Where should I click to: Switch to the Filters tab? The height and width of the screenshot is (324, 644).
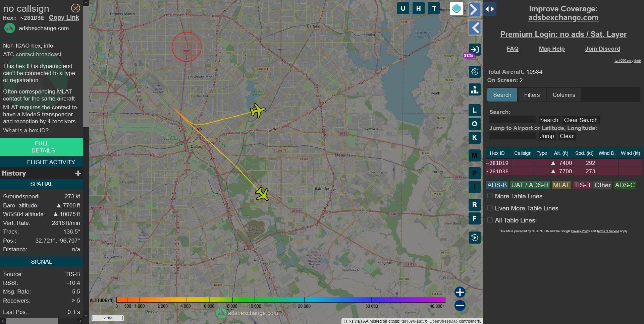pyautogui.click(x=532, y=95)
